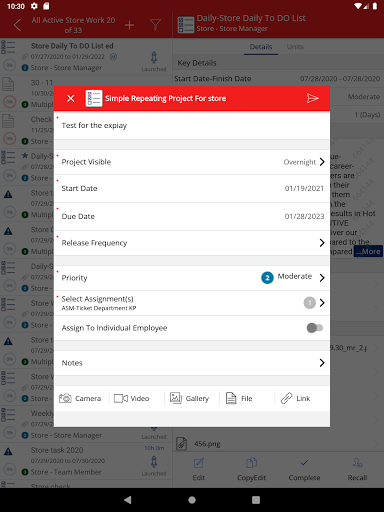Attach a File document

coord(239,398)
